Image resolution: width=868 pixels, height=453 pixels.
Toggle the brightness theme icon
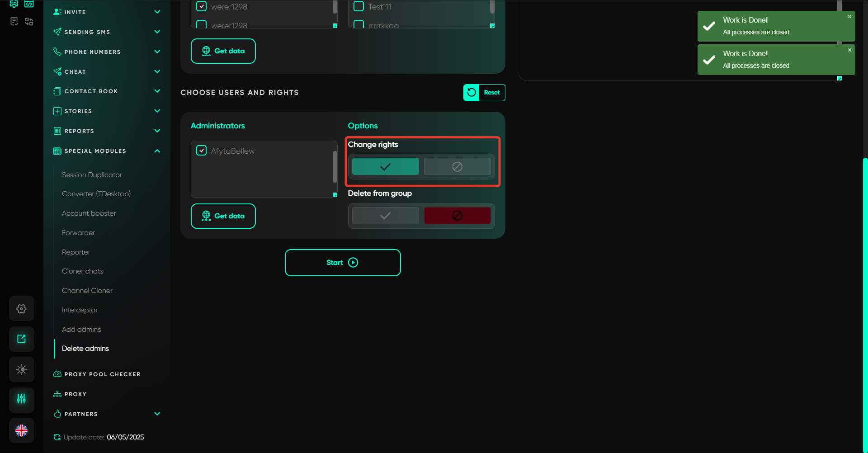click(x=21, y=369)
